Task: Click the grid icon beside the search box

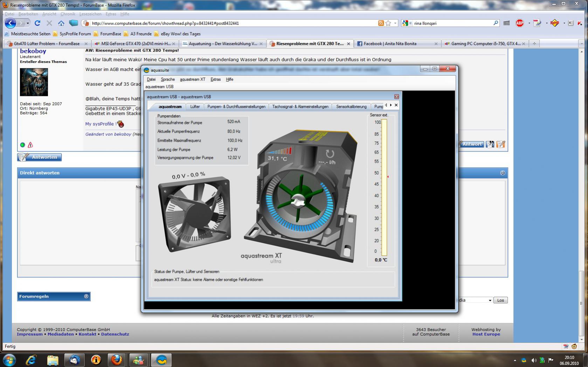Action: coord(506,23)
